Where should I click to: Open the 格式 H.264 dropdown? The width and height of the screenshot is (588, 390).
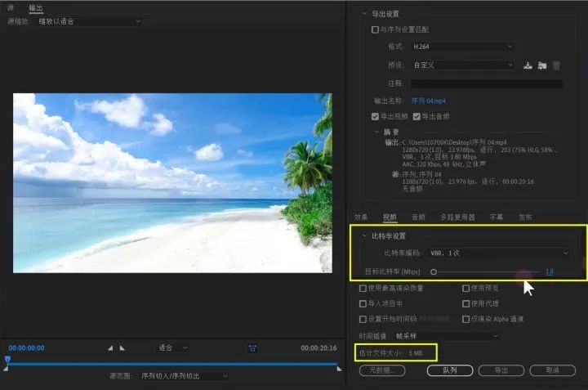462,47
